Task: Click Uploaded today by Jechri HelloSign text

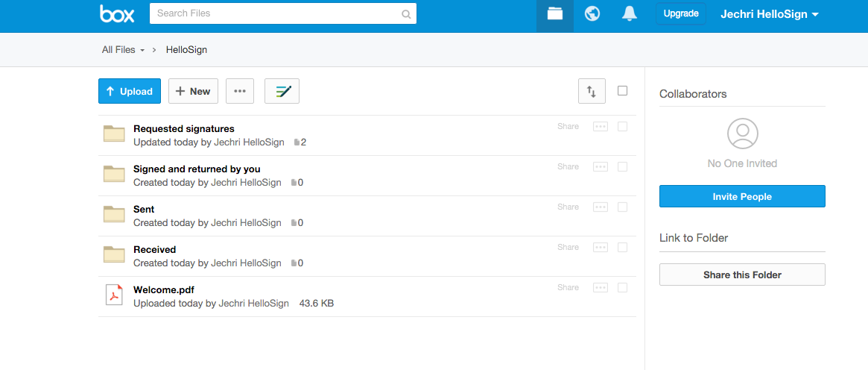Action: (x=211, y=304)
